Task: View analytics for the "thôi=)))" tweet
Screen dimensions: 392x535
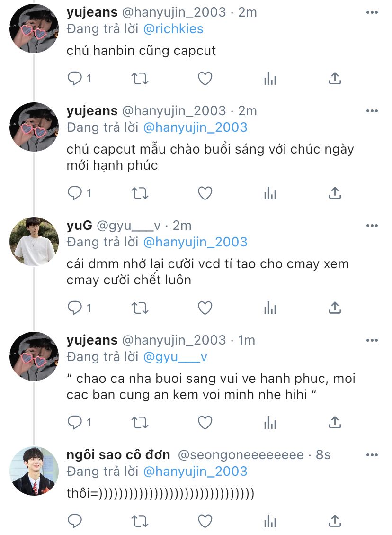Action: (270, 521)
